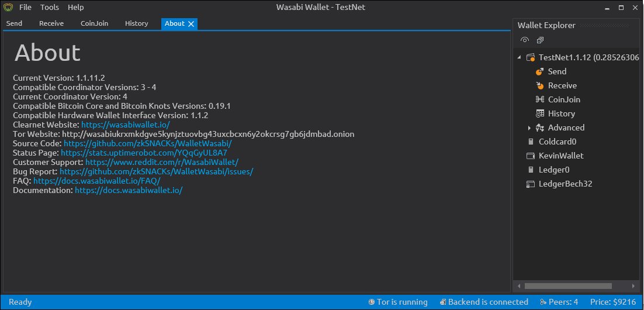644x310 pixels.
Task: Click the 'Tor is running' status text
Action: (402, 302)
